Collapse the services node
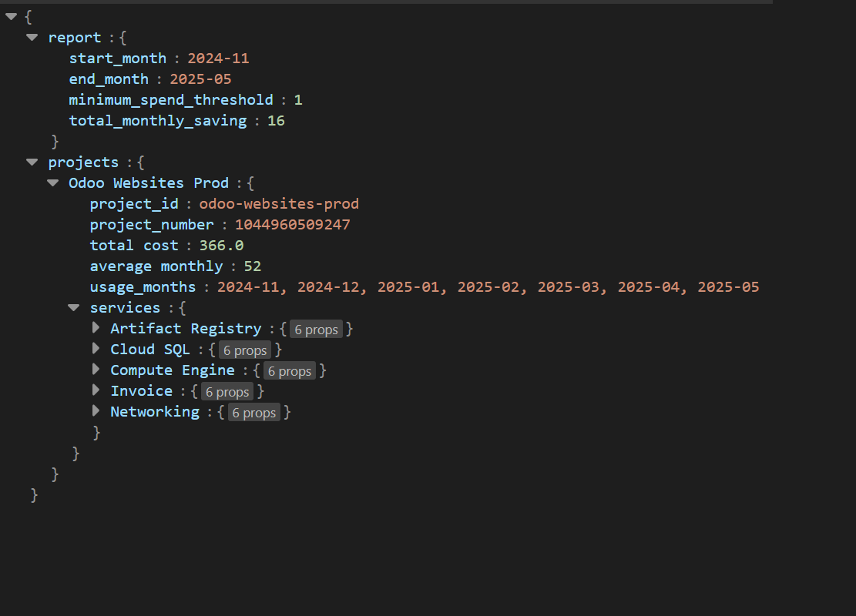Screen dimensions: 856x616 [73, 307]
